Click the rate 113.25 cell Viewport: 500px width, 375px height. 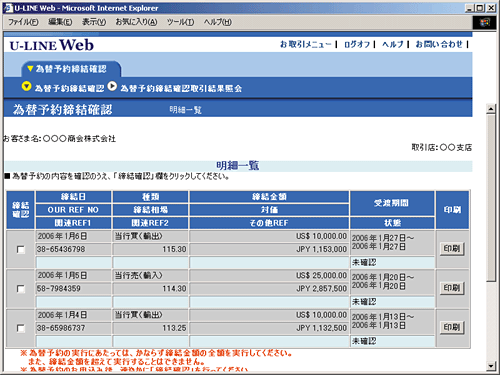click(150, 328)
